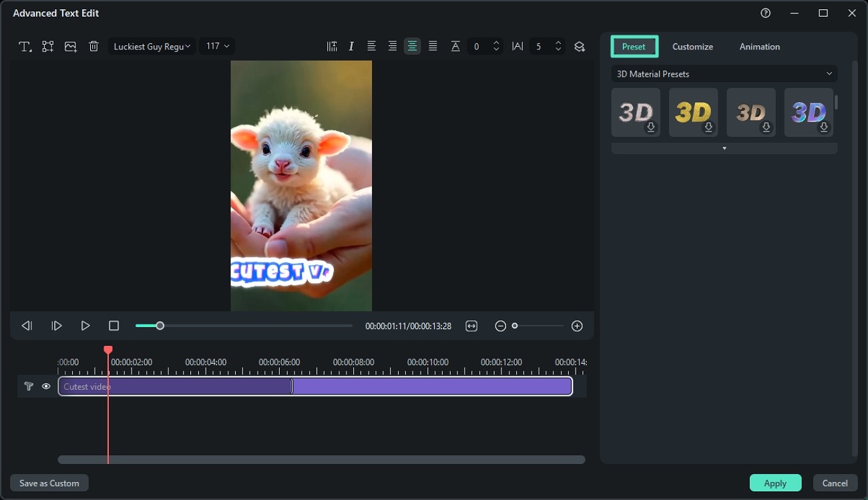Stop the preview playback
The height and width of the screenshot is (500, 868).
point(114,326)
